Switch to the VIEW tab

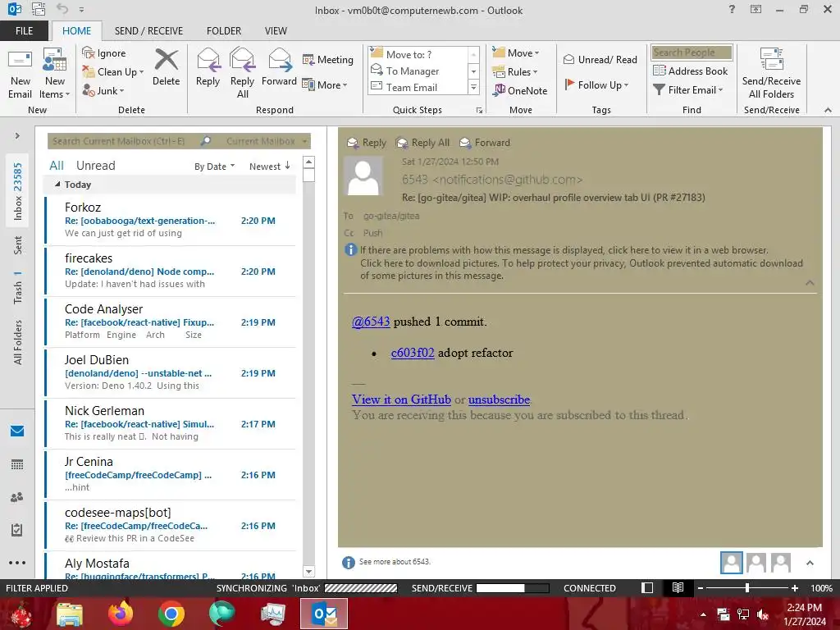[x=276, y=30]
